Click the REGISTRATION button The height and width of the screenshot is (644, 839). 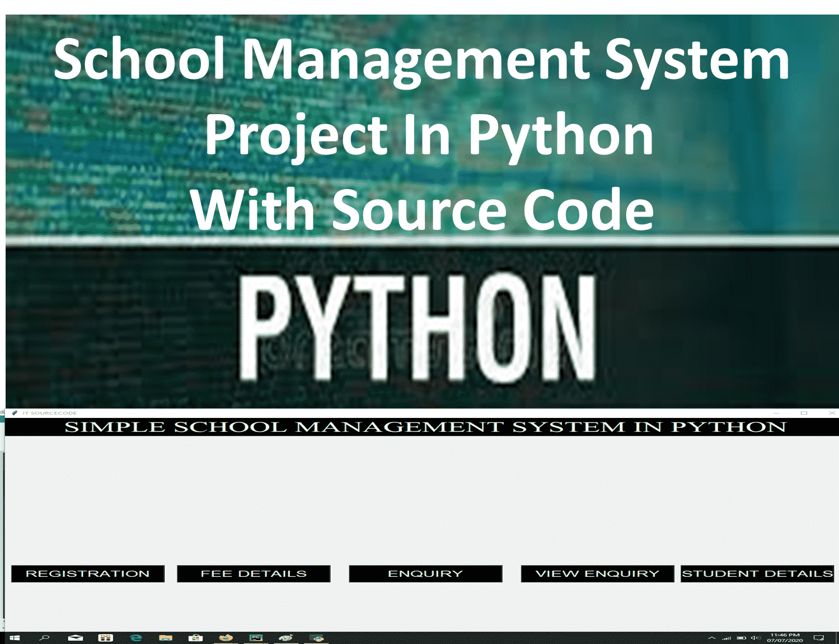click(88, 573)
